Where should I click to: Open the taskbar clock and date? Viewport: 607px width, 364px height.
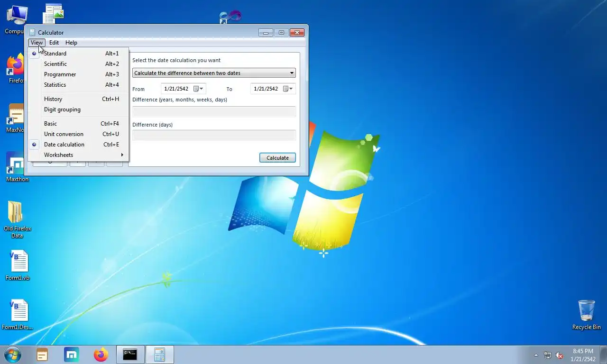click(583, 355)
